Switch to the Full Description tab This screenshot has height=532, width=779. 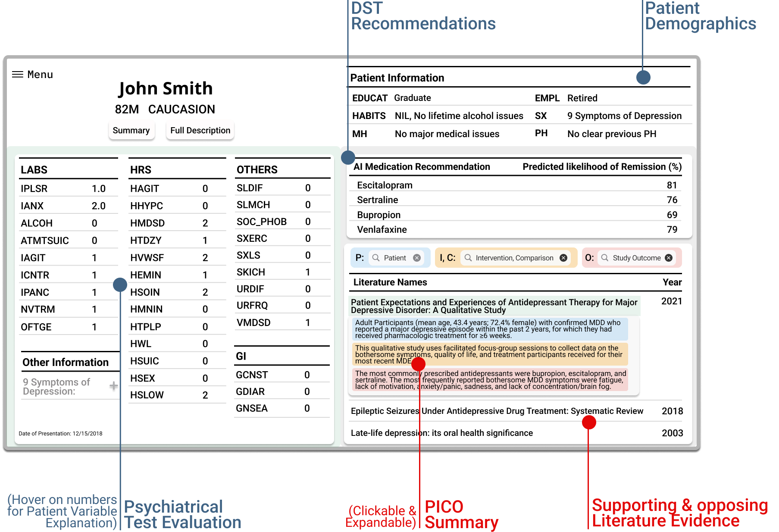tap(200, 131)
